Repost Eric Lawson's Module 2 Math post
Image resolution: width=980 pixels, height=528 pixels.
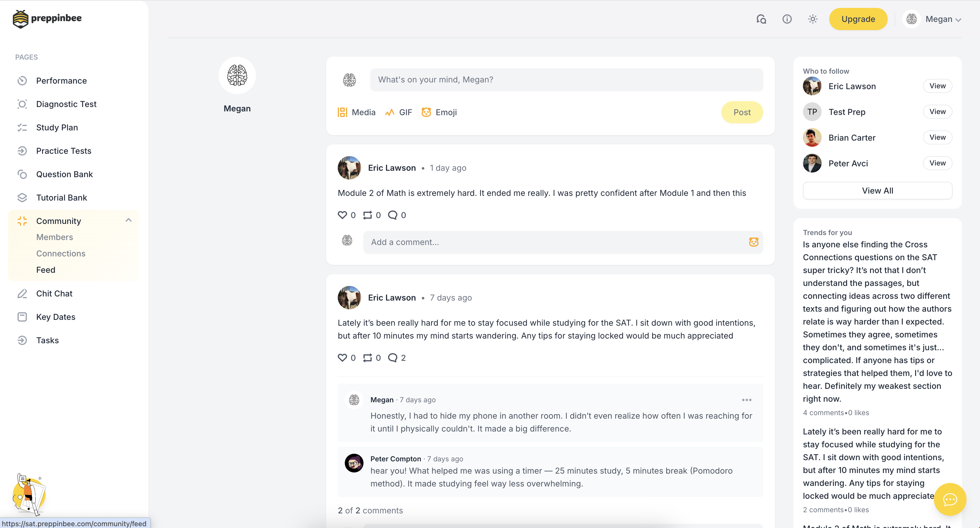[368, 215]
